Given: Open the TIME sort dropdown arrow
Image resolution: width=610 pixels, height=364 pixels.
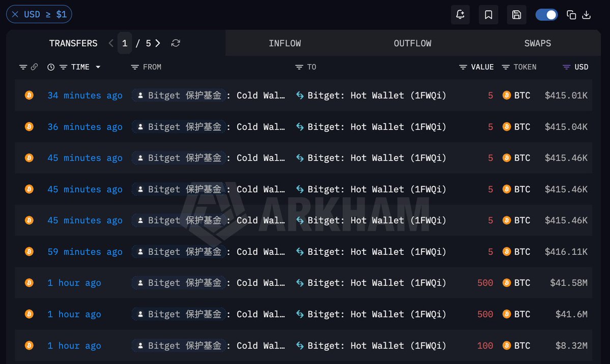Looking at the screenshot, I should click(98, 67).
